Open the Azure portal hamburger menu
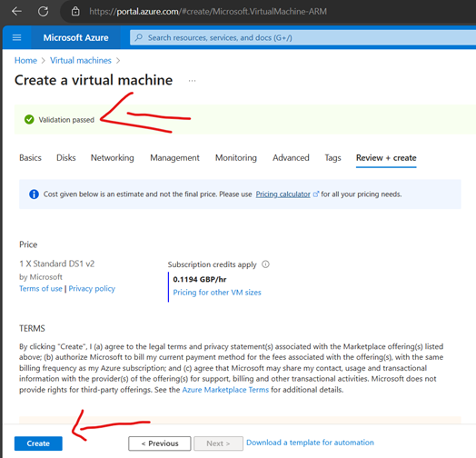This screenshot has height=458, width=476. coord(16,37)
